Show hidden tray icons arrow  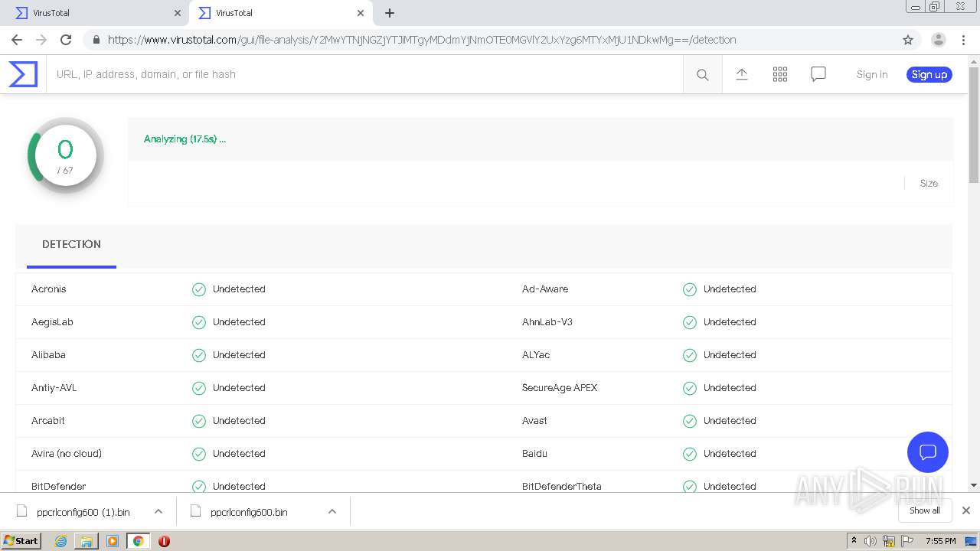coord(854,540)
